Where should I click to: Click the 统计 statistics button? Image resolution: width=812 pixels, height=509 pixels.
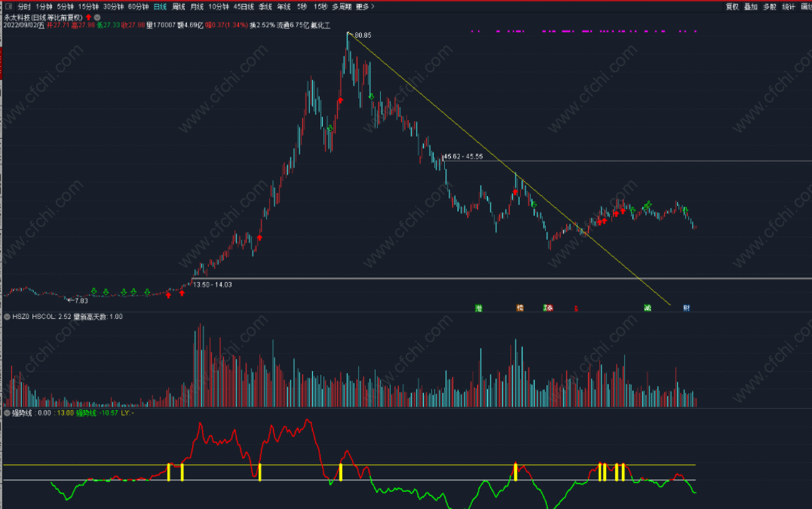(788, 7)
